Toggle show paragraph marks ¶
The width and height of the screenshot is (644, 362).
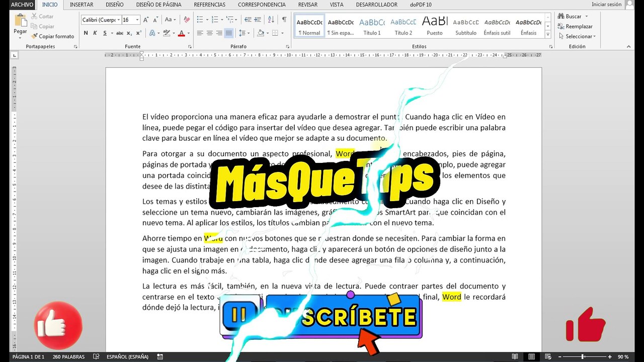pos(284,20)
